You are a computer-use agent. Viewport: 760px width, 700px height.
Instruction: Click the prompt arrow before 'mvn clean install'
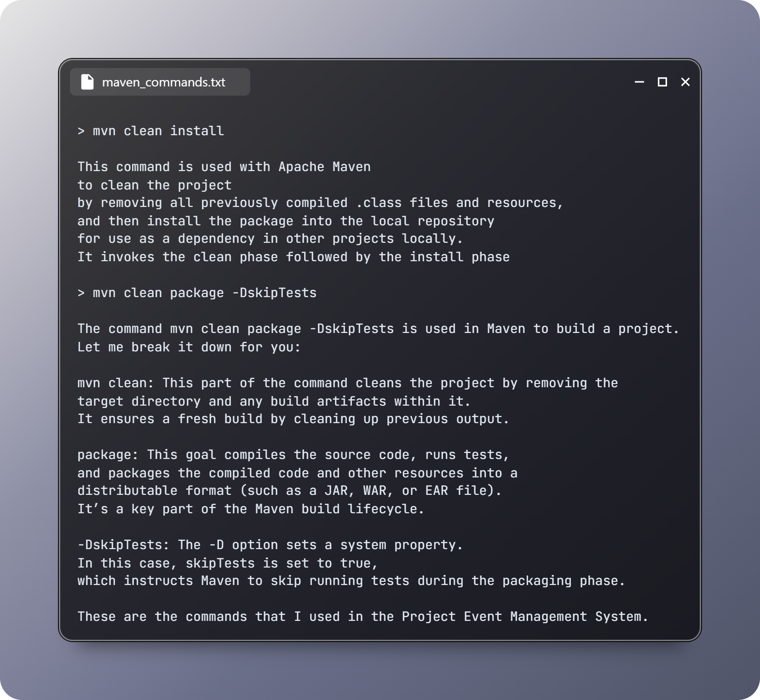point(81,132)
